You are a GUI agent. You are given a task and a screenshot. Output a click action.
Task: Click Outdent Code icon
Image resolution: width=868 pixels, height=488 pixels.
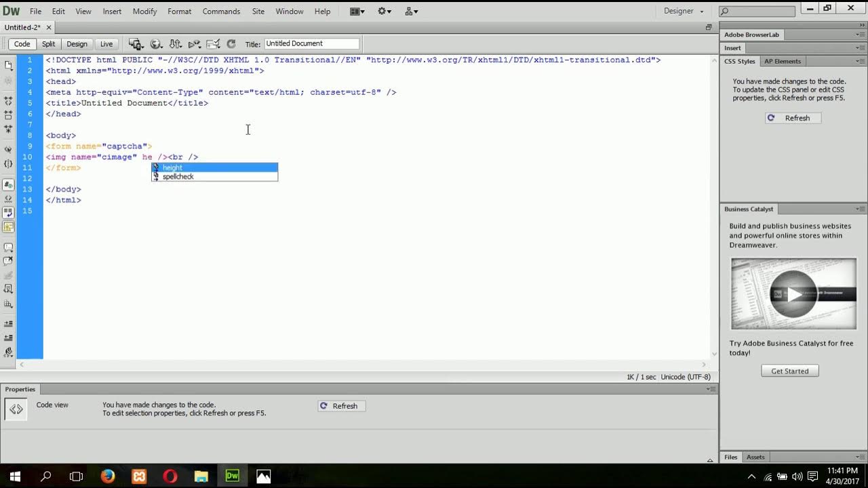click(x=9, y=336)
